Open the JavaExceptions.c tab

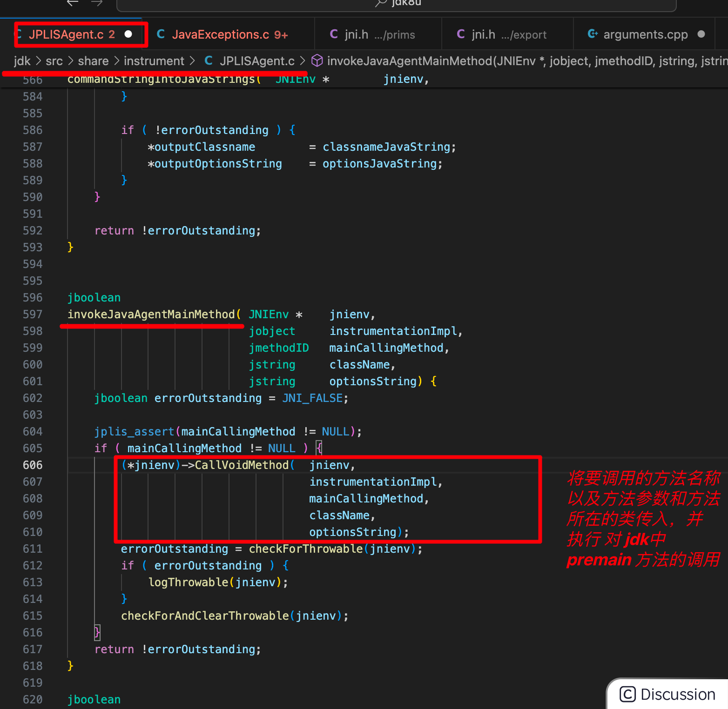pyautogui.click(x=229, y=34)
